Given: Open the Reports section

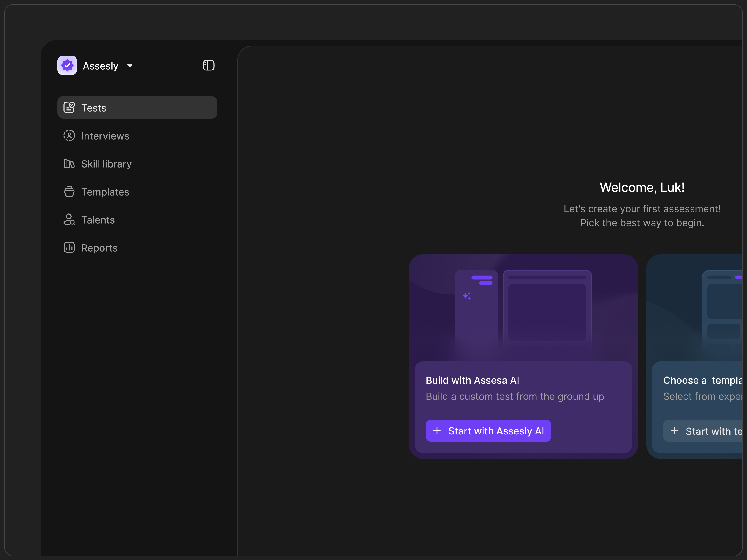Looking at the screenshot, I should click(99, 247).
